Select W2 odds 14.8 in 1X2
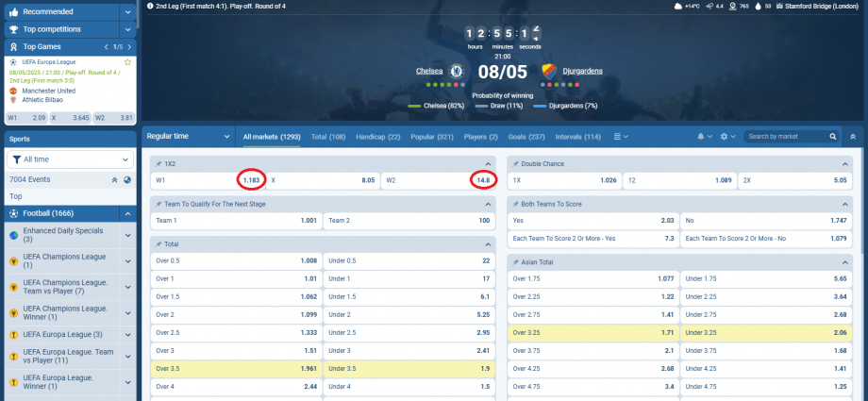Screen dimensions: 868x401 [x=438, y=180]
